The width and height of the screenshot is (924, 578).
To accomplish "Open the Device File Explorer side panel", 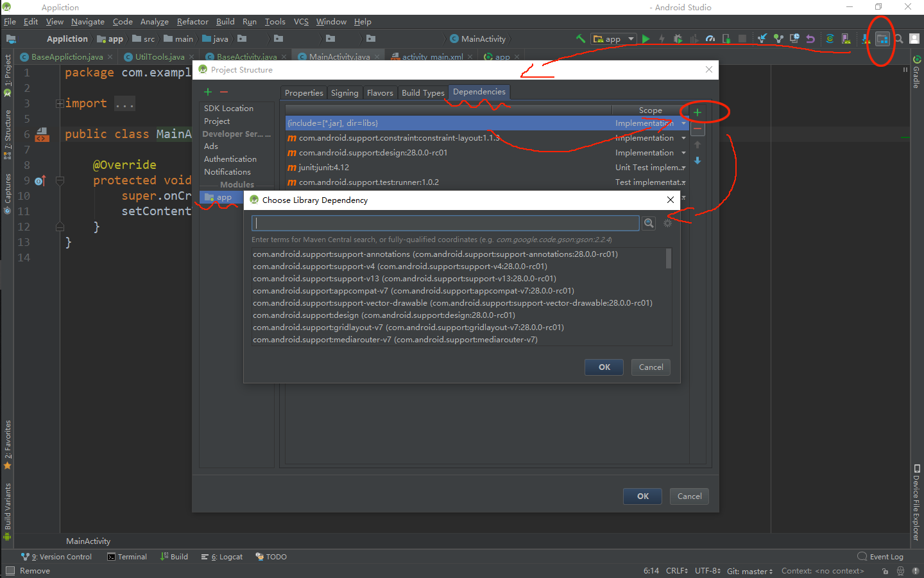I will pos(916,502).
